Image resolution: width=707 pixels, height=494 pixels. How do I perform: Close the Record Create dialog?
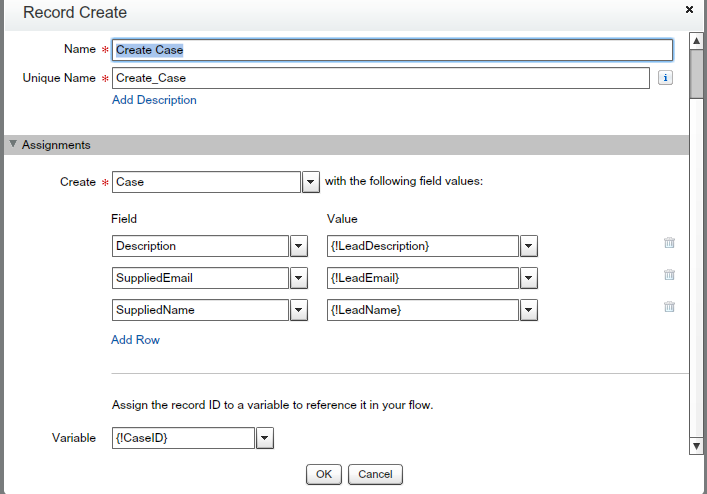pos(689,9)
